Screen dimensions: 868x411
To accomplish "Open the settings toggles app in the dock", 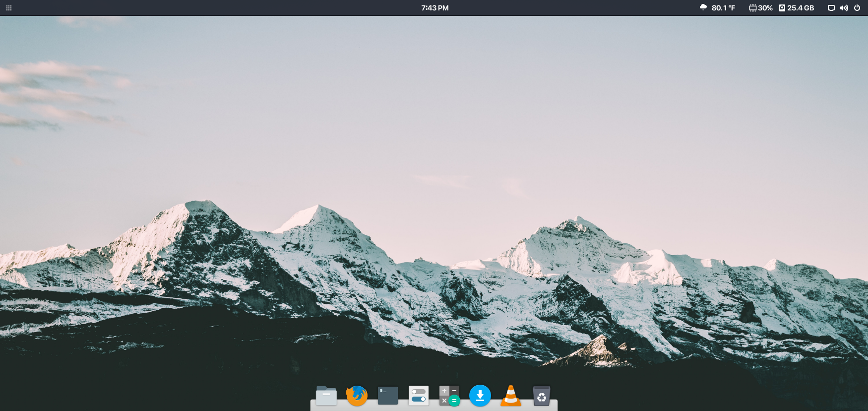I will point(419,396).
